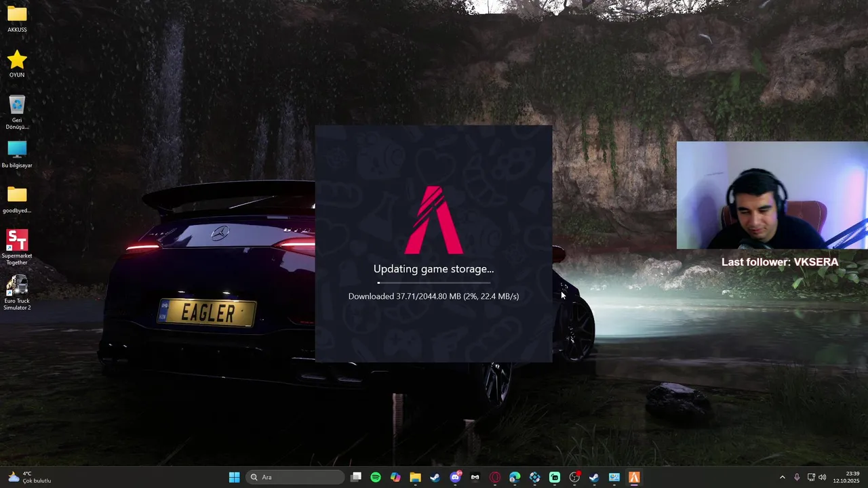Expand the hidden system tray icons chevron

pos(782,477)
